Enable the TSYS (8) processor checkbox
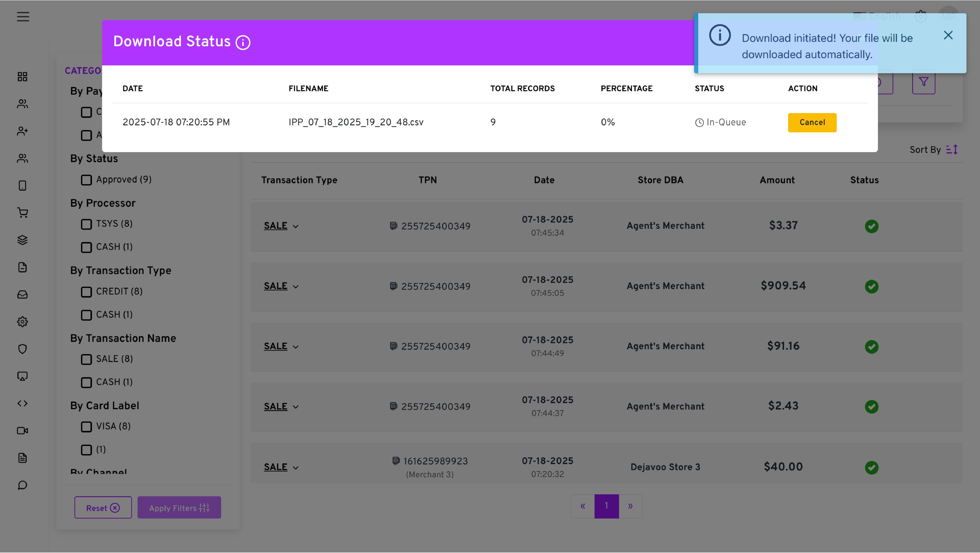Image resolution: width=980 pixels, height=553 pixels. click(x=86, y=224)
